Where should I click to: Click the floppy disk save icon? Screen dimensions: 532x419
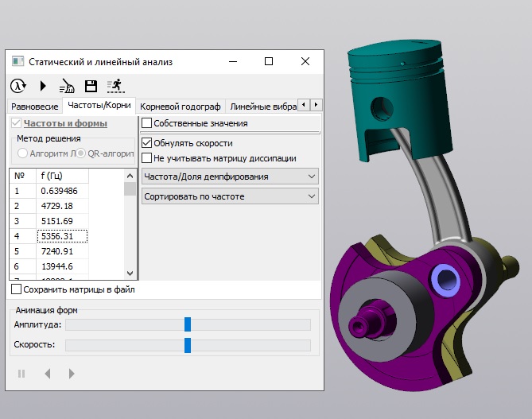point(91,86)
